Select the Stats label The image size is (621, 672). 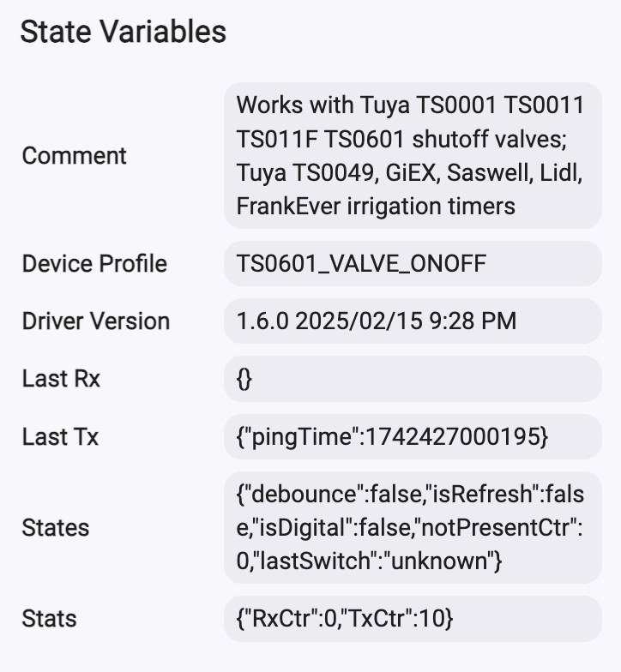(49, 619)
